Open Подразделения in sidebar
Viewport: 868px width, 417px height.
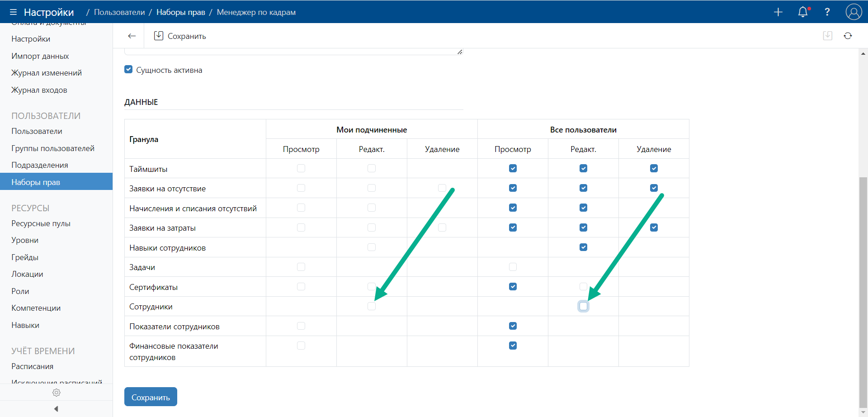click(40, 165)
